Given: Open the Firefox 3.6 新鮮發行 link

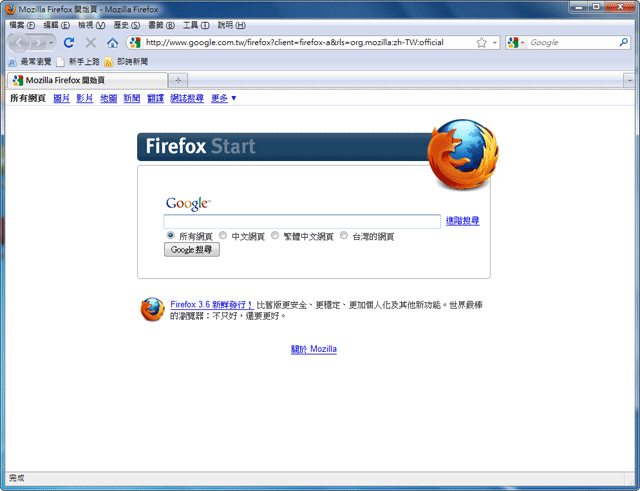Looking at the screenshot, I should (212, 304).
